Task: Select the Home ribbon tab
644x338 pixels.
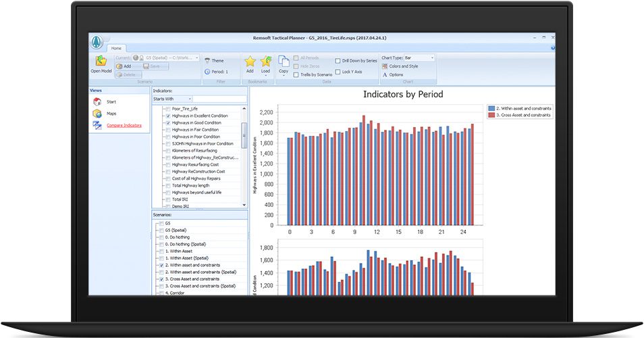Action: (116, 48)
